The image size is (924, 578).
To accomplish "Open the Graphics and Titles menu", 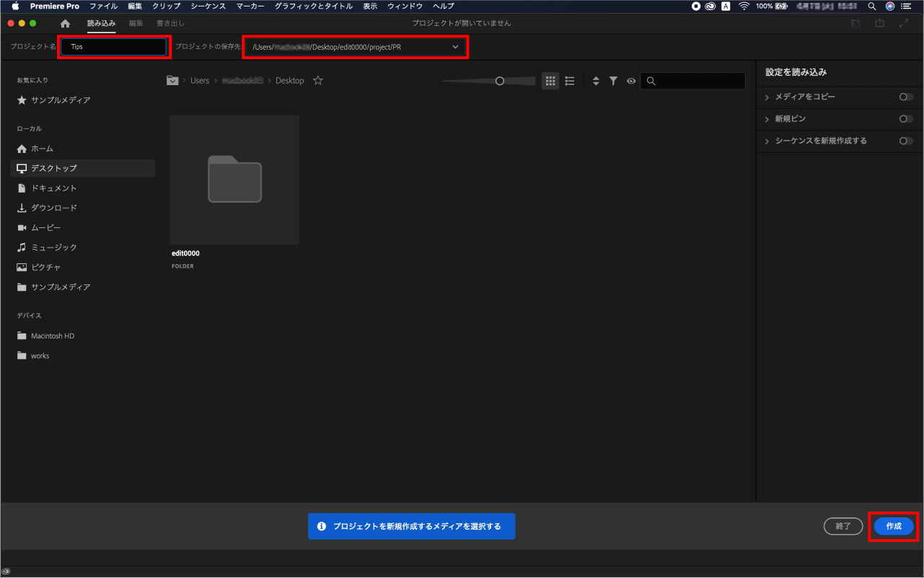I will point(314,6).
